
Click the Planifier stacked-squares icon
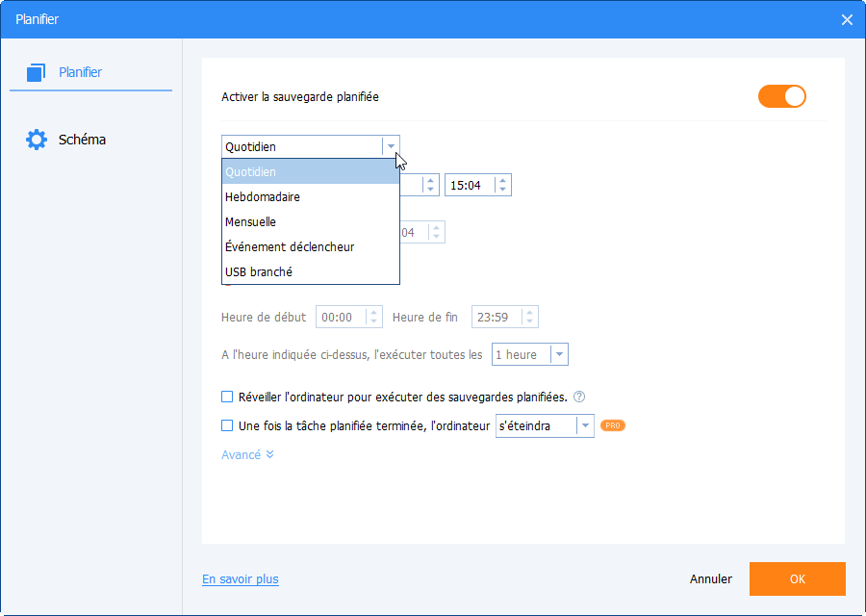pyautogui.click(x=36, y=72)
